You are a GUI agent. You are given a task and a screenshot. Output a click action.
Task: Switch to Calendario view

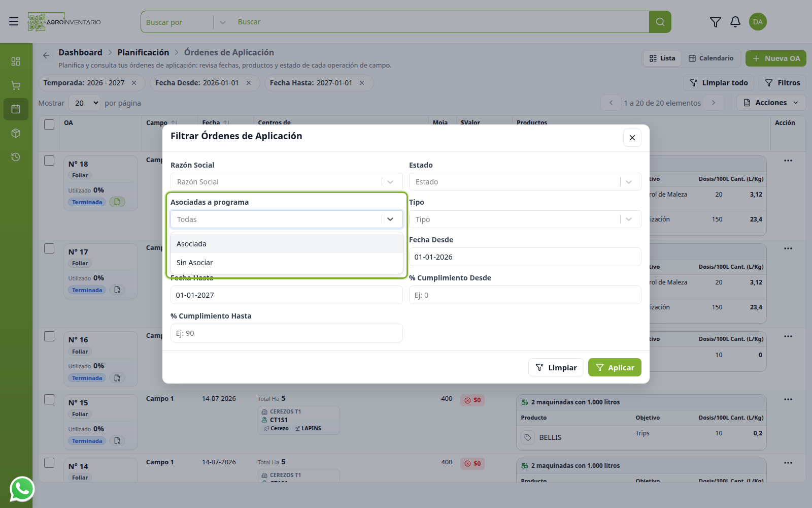[711, 58]
